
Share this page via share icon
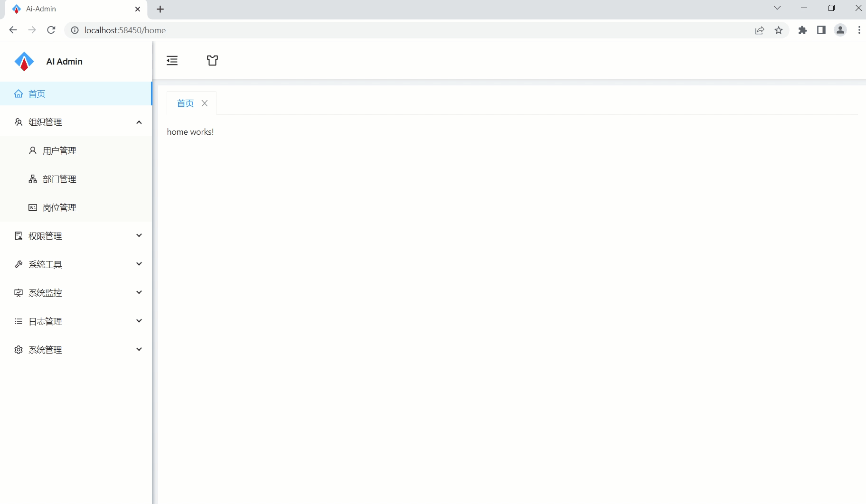click(760, 30)
